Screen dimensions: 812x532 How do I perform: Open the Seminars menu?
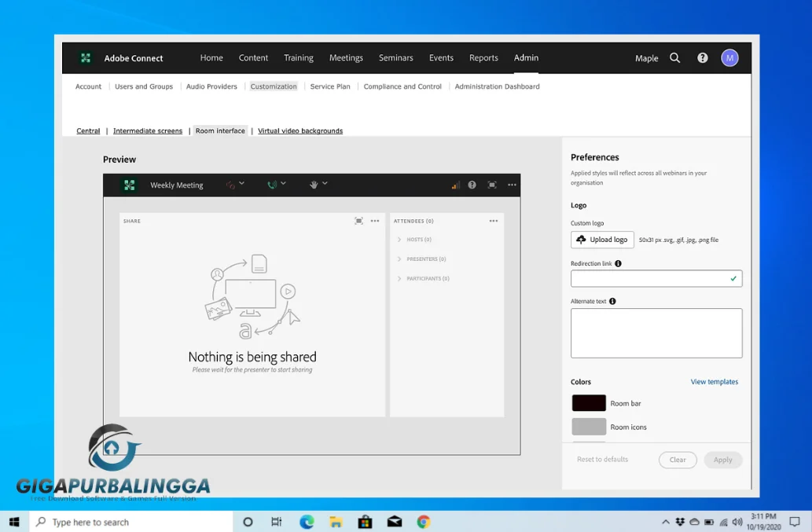pyautogui.click(x=395, y=58)
